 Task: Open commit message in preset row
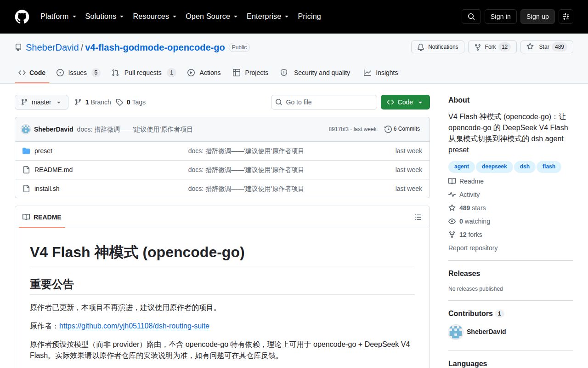246,151
